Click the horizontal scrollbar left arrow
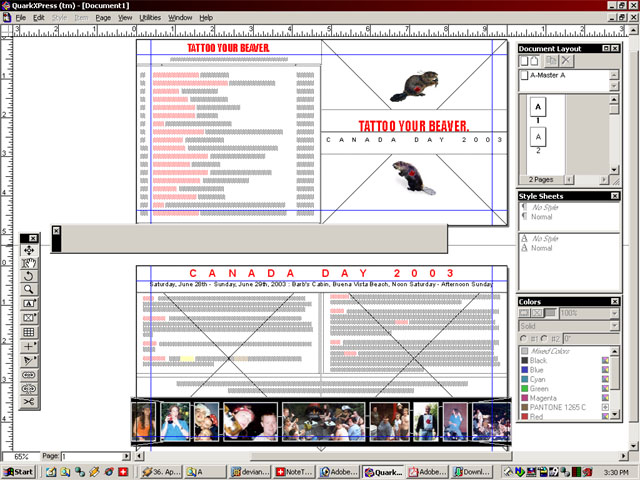Viewport: 640px width, 480px height. [x=140, y=456]
